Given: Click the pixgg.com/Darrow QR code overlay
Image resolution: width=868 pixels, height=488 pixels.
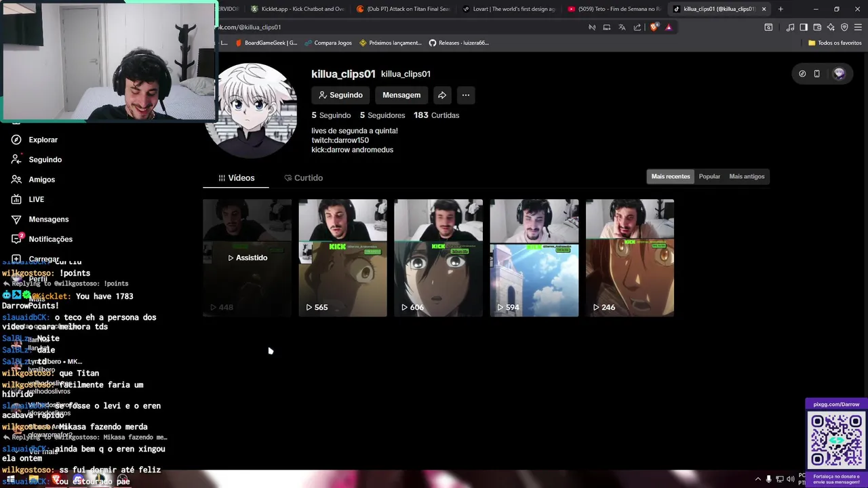Looking at the screenshot, I should pyautogui.click(x=836, y=439).
